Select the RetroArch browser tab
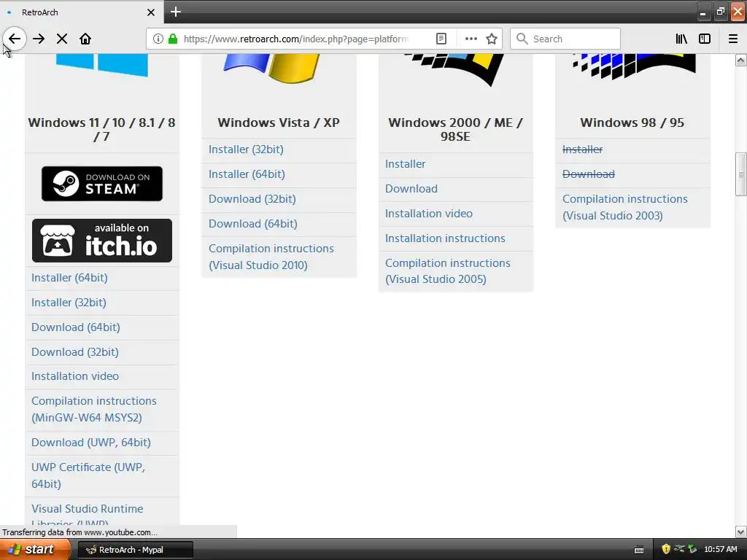747x560 pixels. click(x=82, y=12)
